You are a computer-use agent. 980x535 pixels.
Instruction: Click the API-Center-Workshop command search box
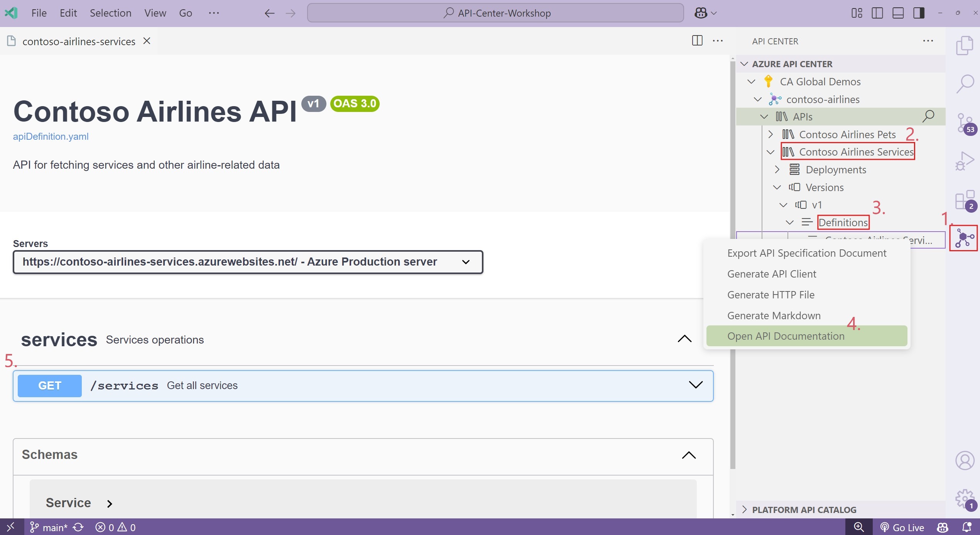[x=495, y=13]
